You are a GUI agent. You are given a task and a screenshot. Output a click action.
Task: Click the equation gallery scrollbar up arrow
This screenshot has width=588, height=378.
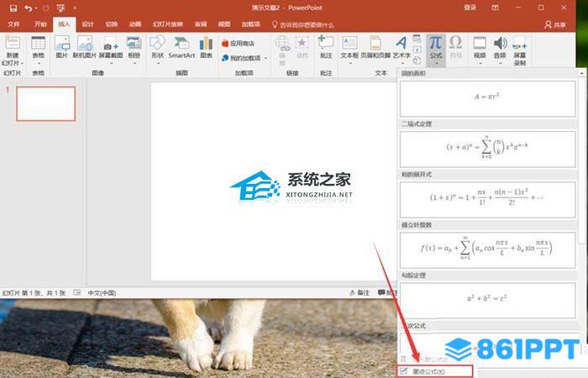[x=581, y=73]
